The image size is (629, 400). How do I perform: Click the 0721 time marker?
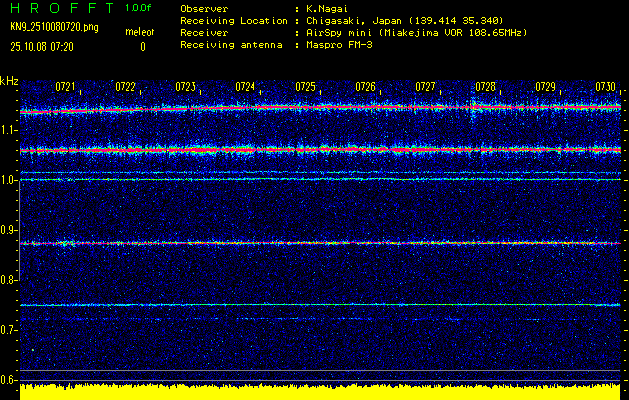point(66,87)
